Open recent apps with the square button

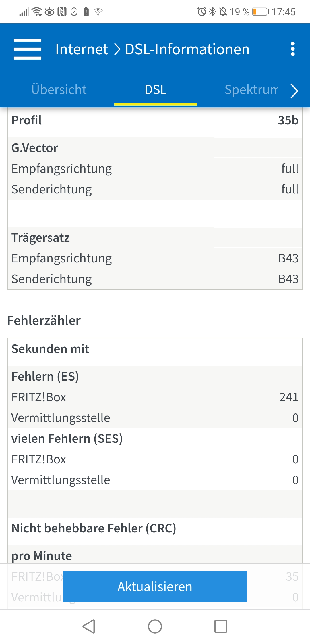click(x=221, y=626)
